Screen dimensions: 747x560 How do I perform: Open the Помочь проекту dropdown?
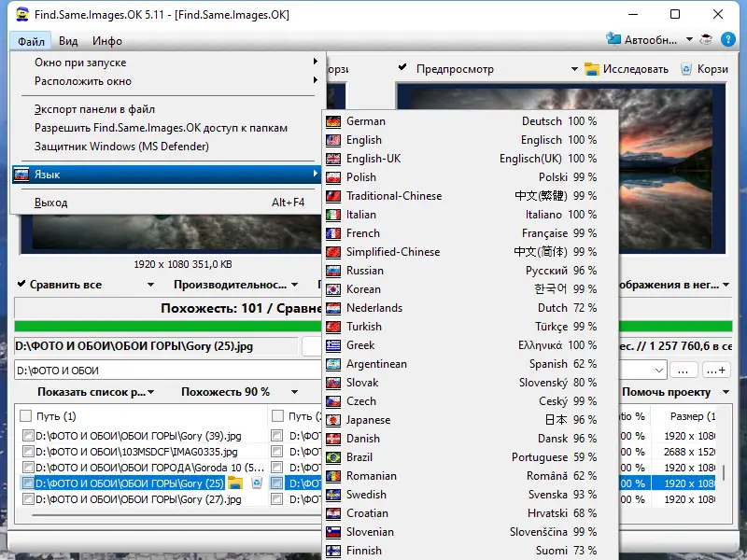[726, 392]
